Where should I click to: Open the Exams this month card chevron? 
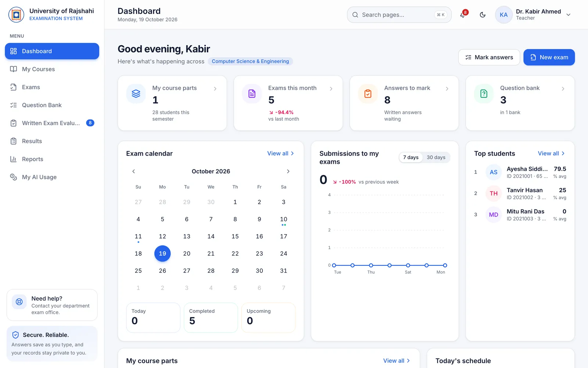pyautogui.click(x=331, y=89)
